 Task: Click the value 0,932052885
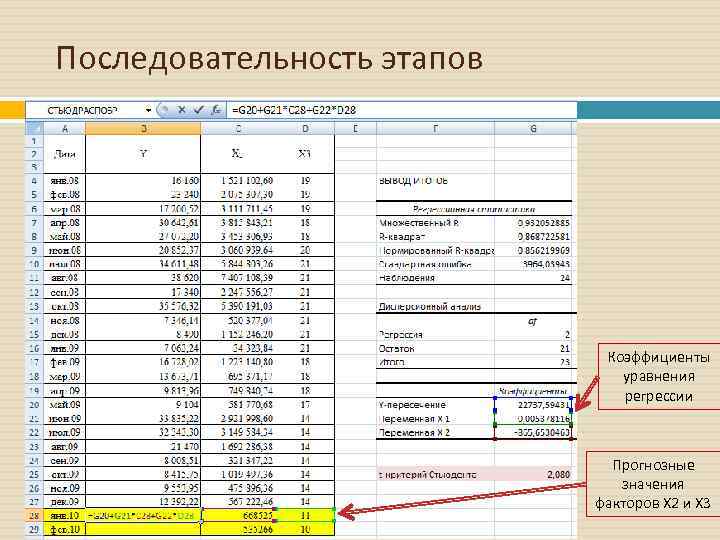[534, 223]
